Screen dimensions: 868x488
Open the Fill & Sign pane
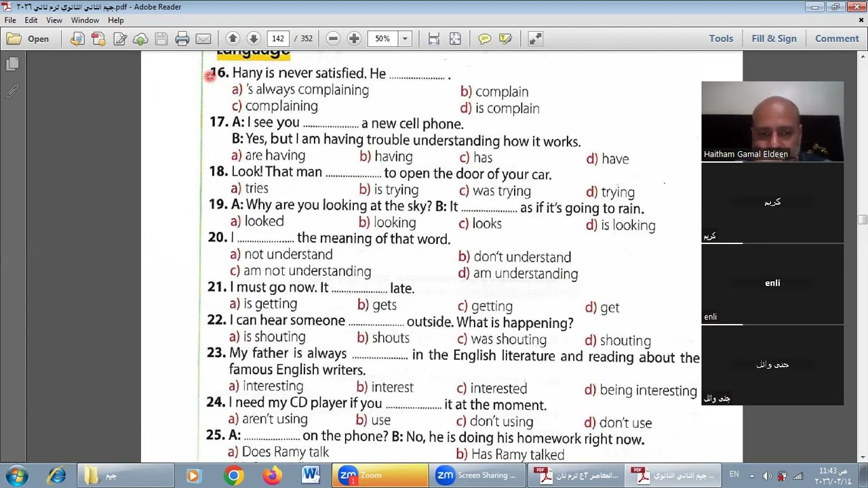[x=774, y=39]
